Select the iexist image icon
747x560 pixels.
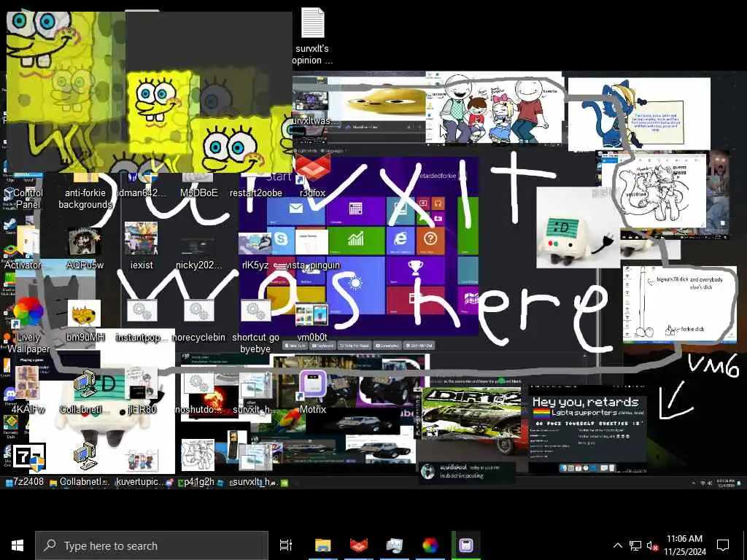click(142, 246)
